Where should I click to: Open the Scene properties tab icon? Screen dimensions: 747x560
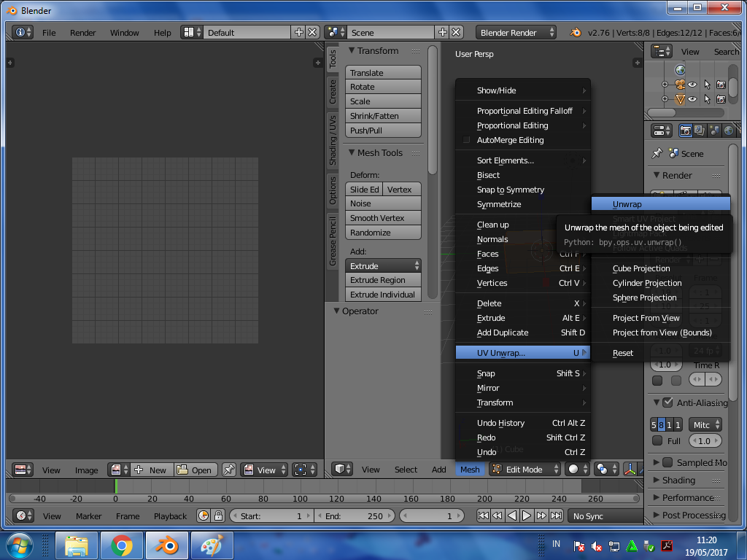click(x=714, y=131)
